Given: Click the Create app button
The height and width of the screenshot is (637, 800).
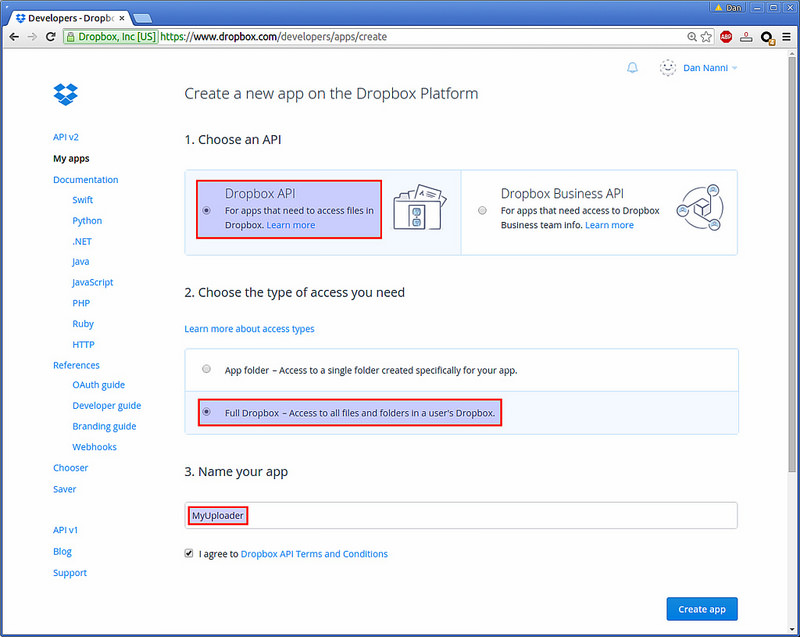Looking at the screenshot, I should click(702, 609).
